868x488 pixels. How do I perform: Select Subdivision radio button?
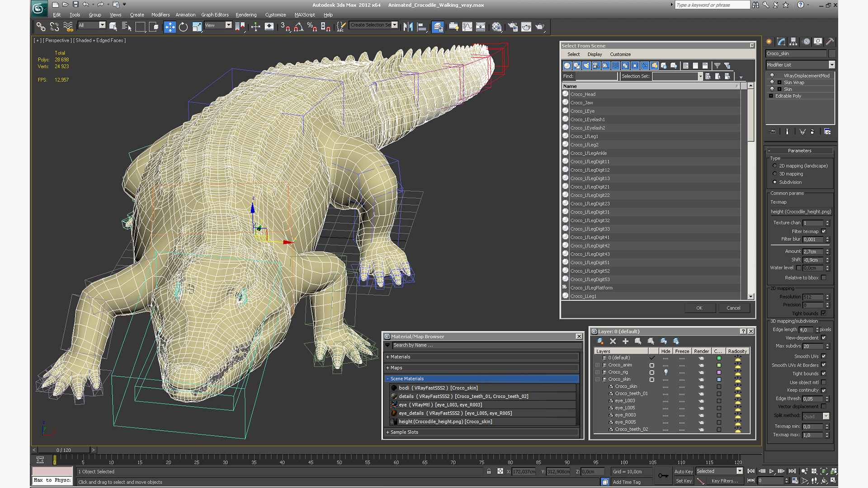coord(775,182)
